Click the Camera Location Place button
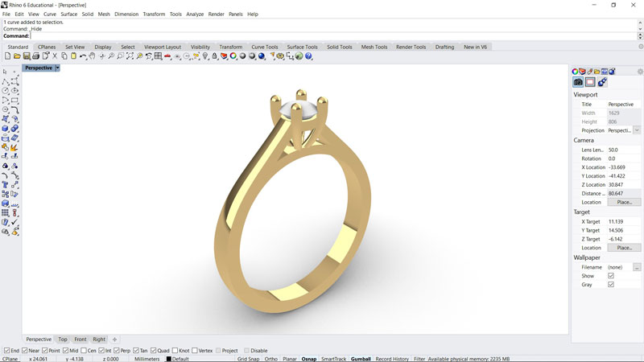 tap(624, 202)
